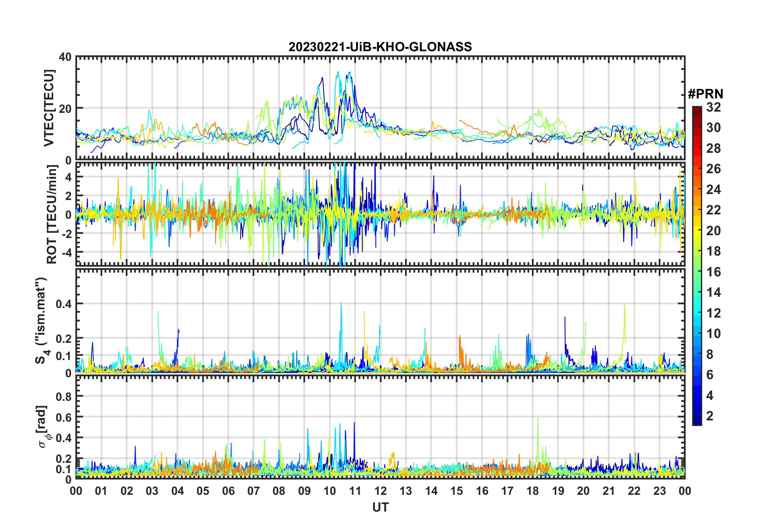Click hour 11 on the UT axis
Screen dimensions: 761x532
pyautogui.click(x=355, y=491)
